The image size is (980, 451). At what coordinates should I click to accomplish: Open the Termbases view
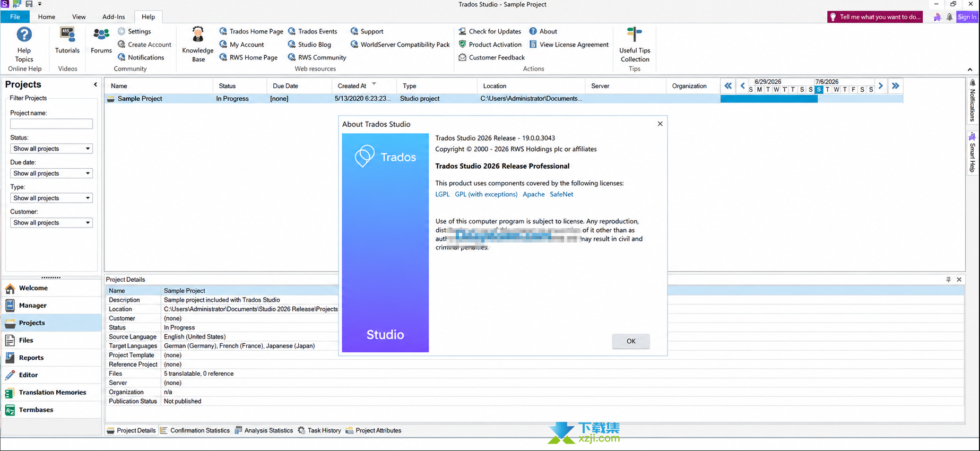pos(51,410)
